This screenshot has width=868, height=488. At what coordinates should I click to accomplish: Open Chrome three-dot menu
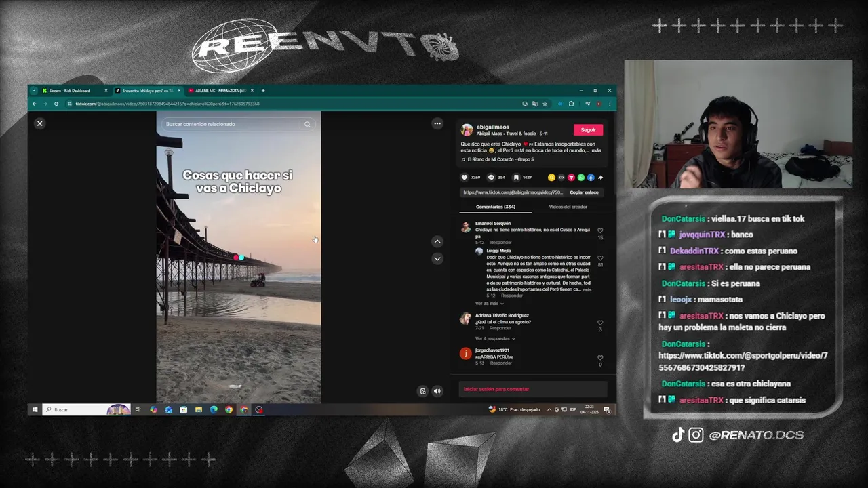(610, 104)
